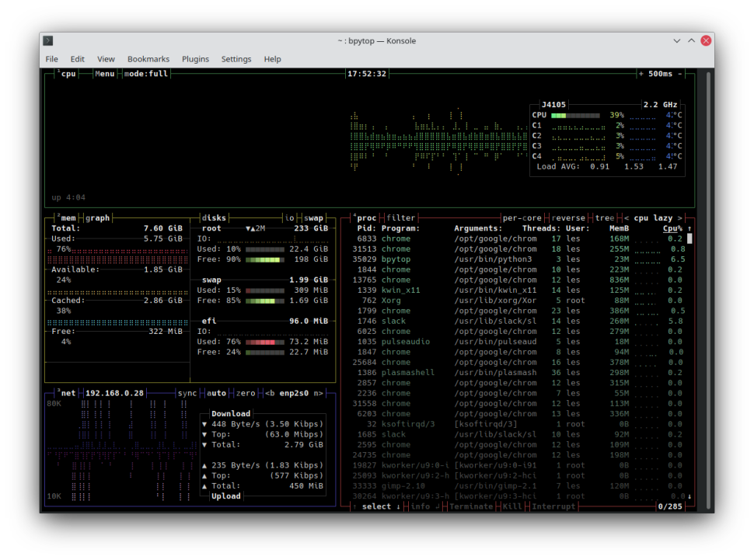Click the proc filter field
Image resolution: width=754 pixels, height=560 pixels.
point(400,217)
